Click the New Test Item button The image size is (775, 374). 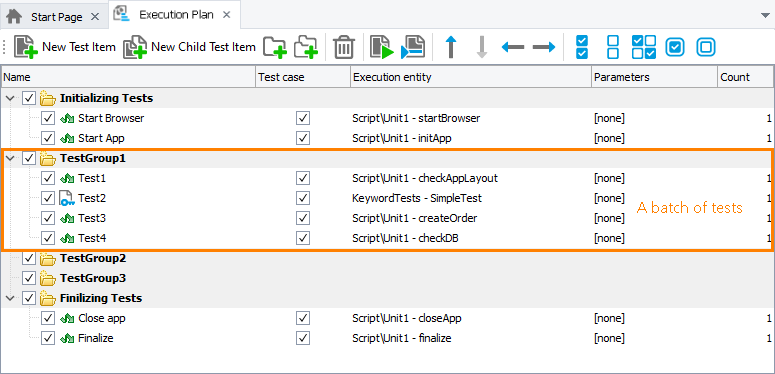coord(64,47)
